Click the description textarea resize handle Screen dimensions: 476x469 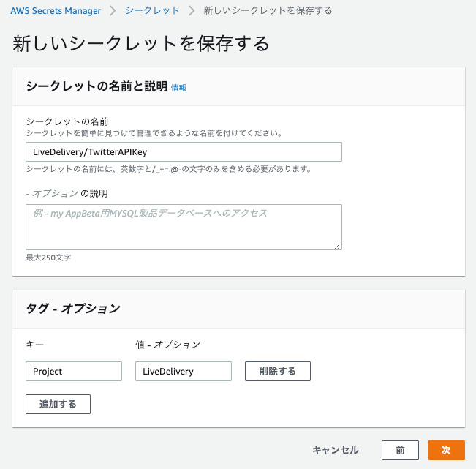[338, 246]
